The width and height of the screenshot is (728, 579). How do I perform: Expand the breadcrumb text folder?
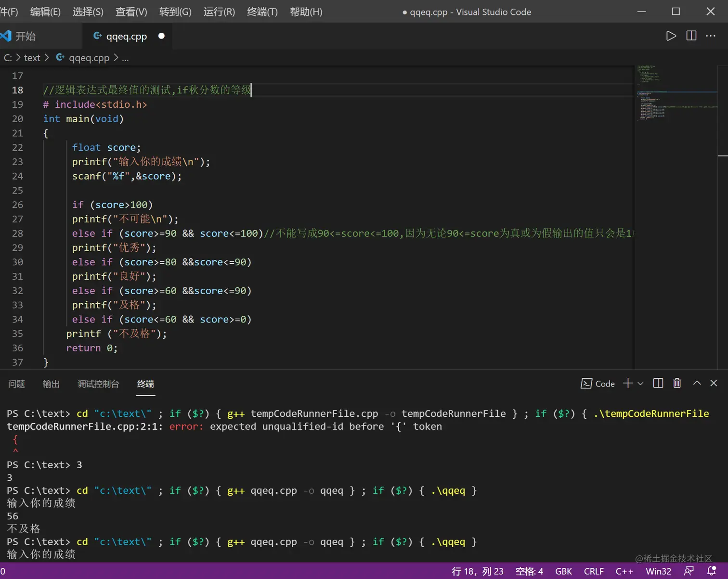coord(32,58)
